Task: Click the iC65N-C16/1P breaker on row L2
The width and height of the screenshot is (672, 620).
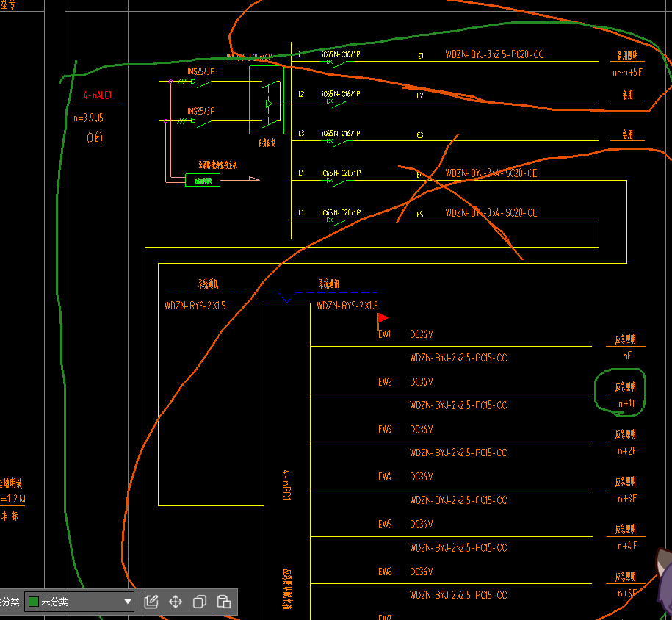Action: click(x=342, y=94)
